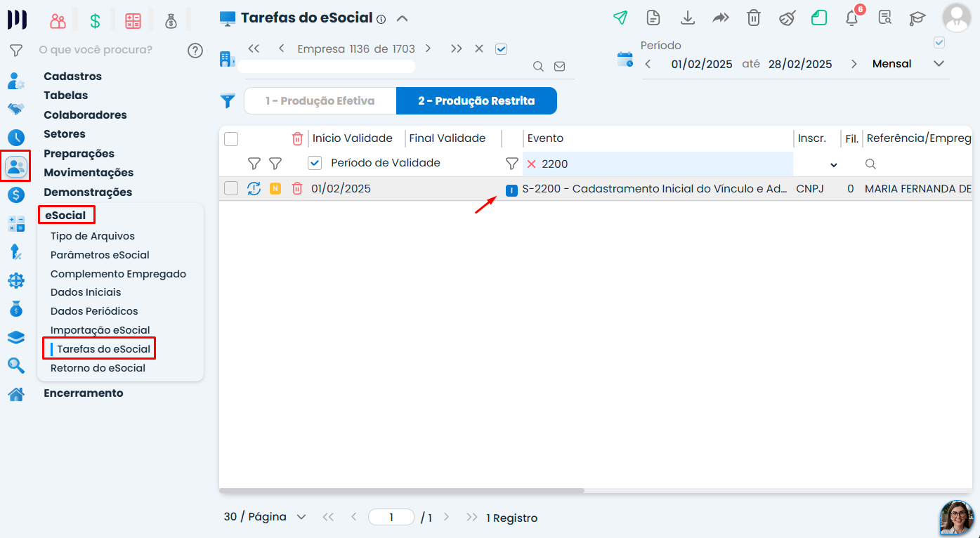The image size is (980, 538).
Task: Click the download arrow icon in top toolbar
Action: coord(688,18)
